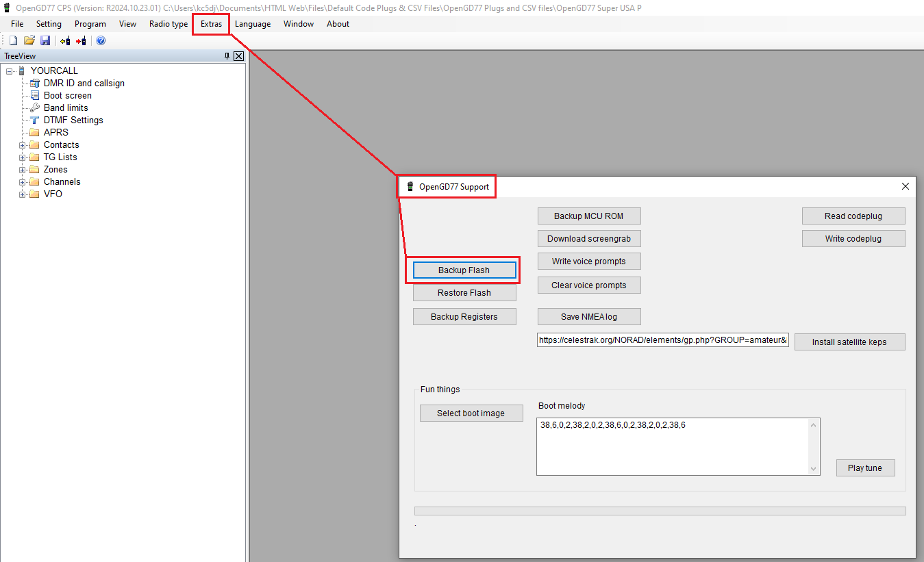Open the Program menu

click(90, 24)
